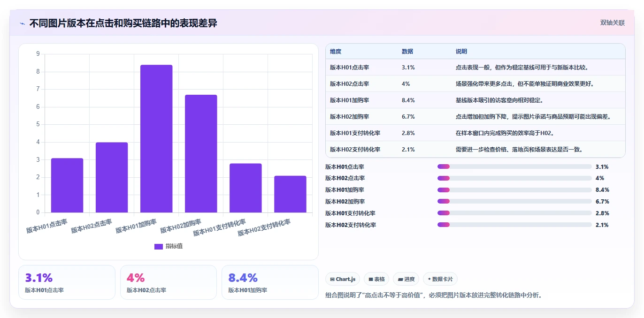Click the 说明 column header
644x318 pixels.
click(x=461, y=52)
